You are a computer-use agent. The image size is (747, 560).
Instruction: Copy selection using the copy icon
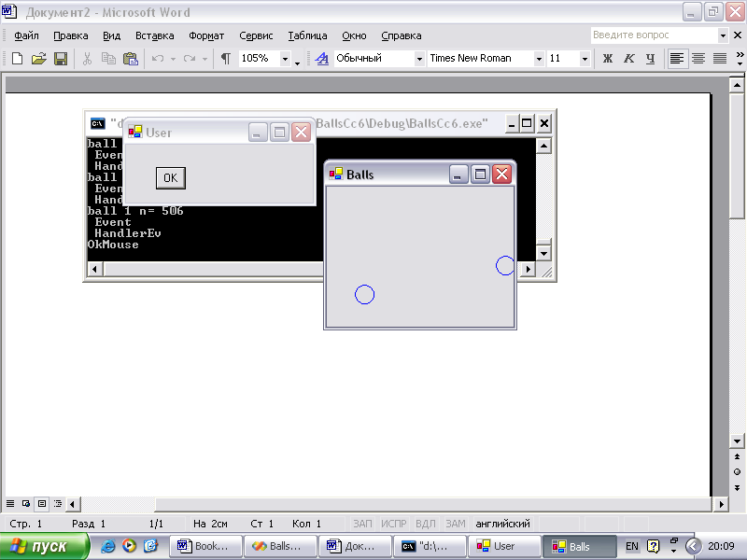click(108, 59)
